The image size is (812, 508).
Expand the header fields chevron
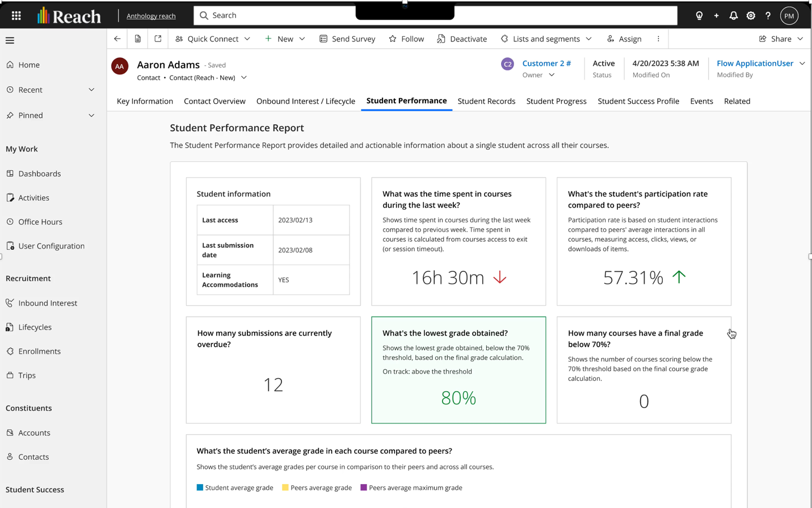point(802,64)
